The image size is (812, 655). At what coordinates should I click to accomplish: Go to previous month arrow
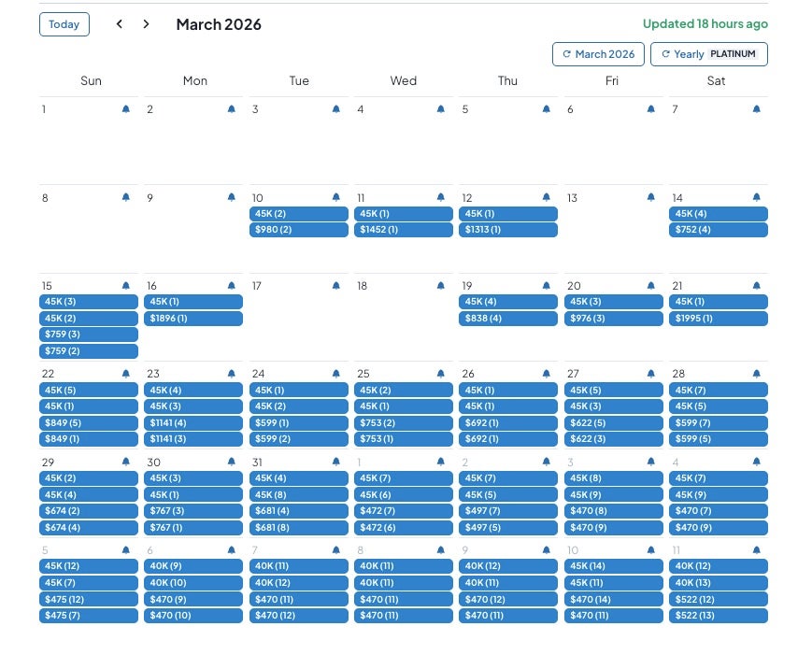tap(119, 24)
